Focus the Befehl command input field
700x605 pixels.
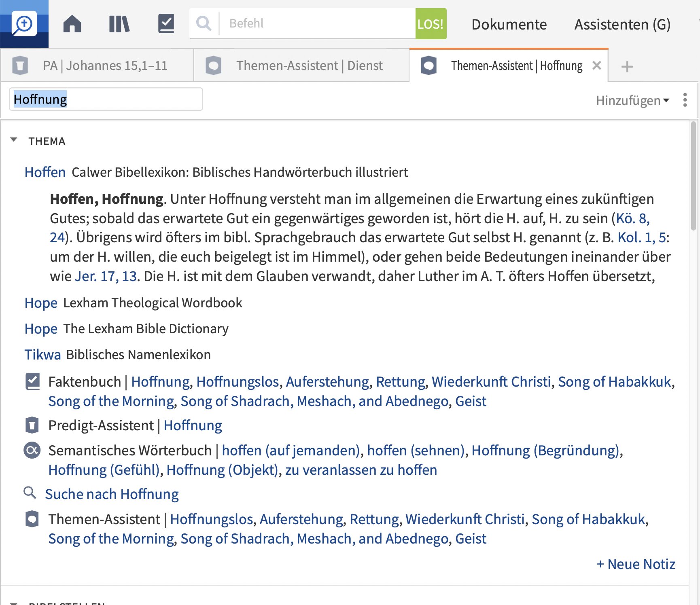coord(318,23)
